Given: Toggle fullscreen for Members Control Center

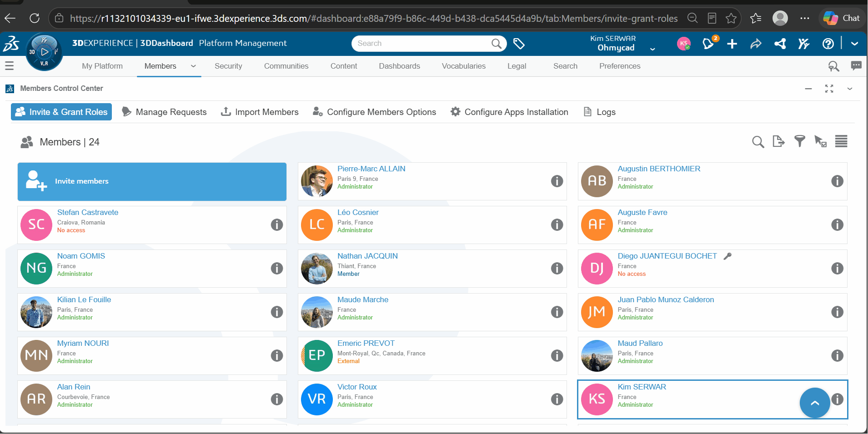Looking at the screenshot, I should click(x=829, y=89).
